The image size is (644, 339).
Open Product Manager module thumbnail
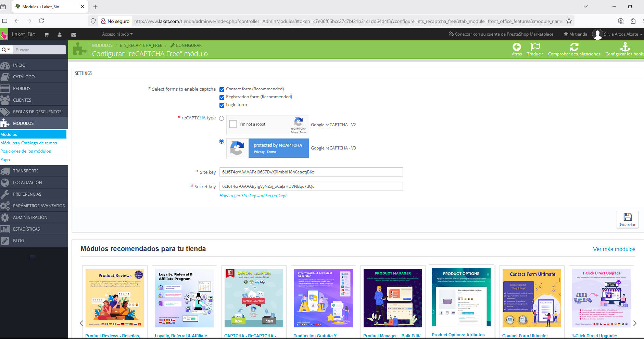point(393,298)
